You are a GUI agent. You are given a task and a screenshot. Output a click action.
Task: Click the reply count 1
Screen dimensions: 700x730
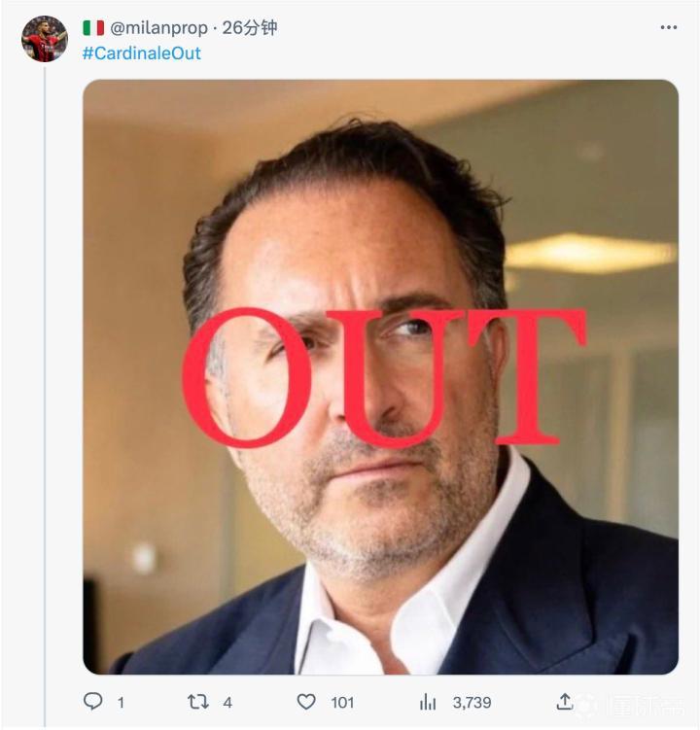coord(121,701)
